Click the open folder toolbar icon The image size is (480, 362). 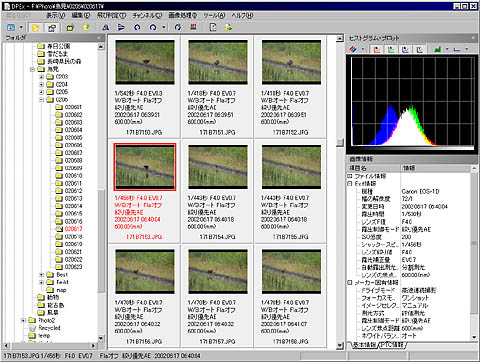point(70,28)
